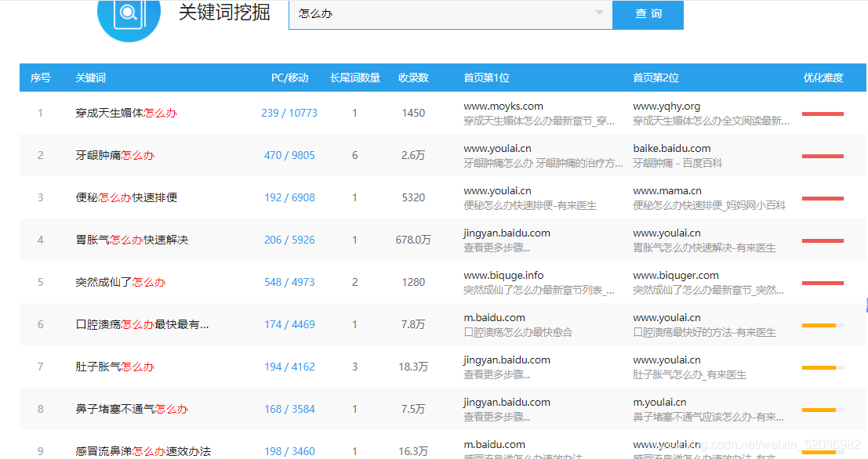Click the 1450 indexed count cell
Viewport: 868px width, 459px height.
coord(413,113)
